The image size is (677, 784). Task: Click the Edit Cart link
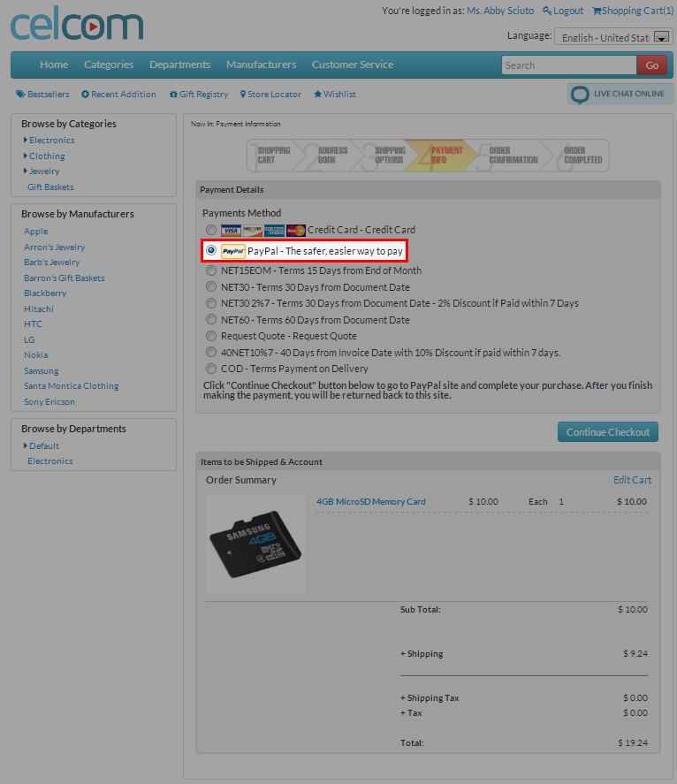click(x=632, y=480)
